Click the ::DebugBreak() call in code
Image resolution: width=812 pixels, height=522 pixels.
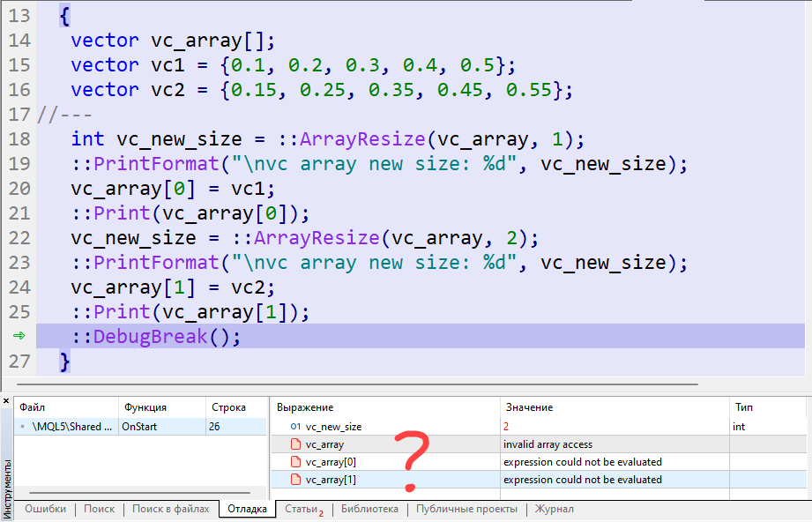coord(156,337)
